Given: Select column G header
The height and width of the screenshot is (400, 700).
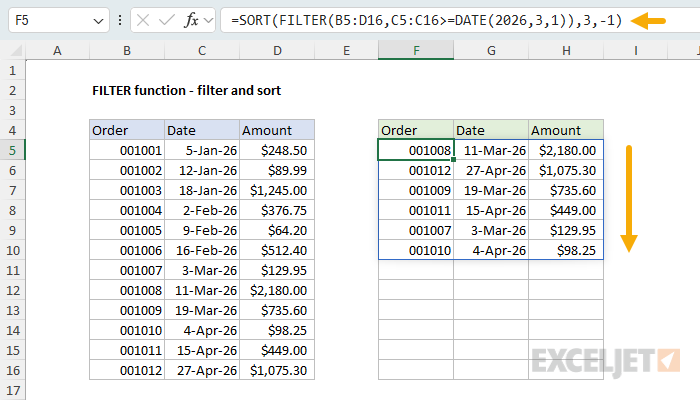Looking at the screenshot, I should tap(491, 50).
